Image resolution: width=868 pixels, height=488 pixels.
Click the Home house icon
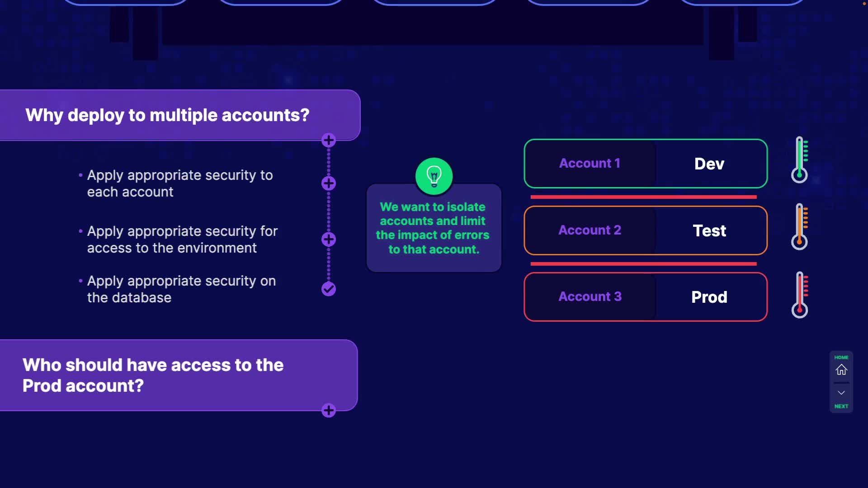point(841,370)
